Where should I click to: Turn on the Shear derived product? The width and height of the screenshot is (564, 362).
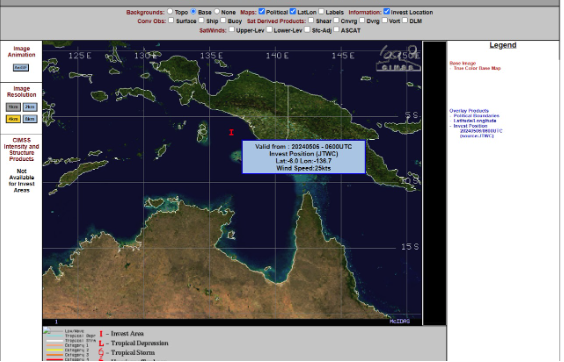tap(311, 21)
